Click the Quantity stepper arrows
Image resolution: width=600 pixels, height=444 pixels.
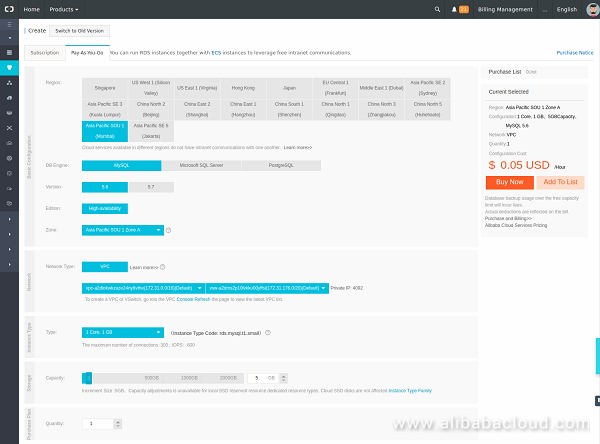(118, 424)
